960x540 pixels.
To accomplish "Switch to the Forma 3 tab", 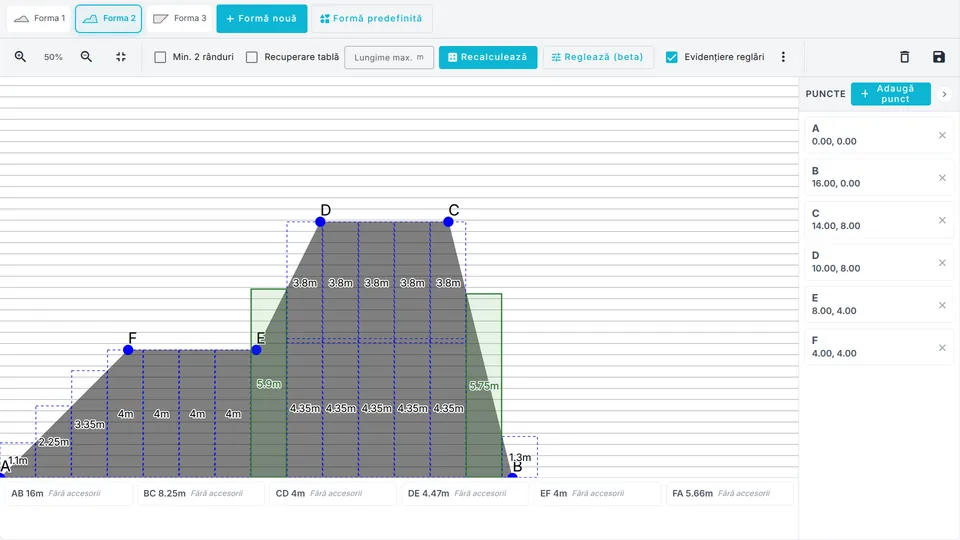I will pos(179,18).
